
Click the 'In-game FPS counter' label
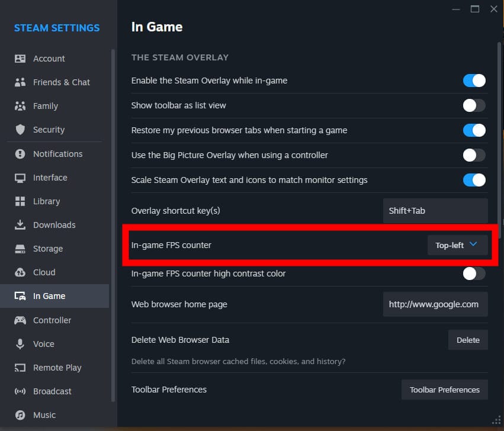(x=171, y=245)
